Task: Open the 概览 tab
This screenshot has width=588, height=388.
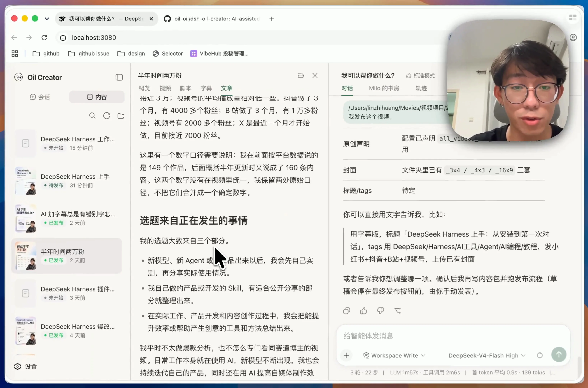Action: click(144, 88)
